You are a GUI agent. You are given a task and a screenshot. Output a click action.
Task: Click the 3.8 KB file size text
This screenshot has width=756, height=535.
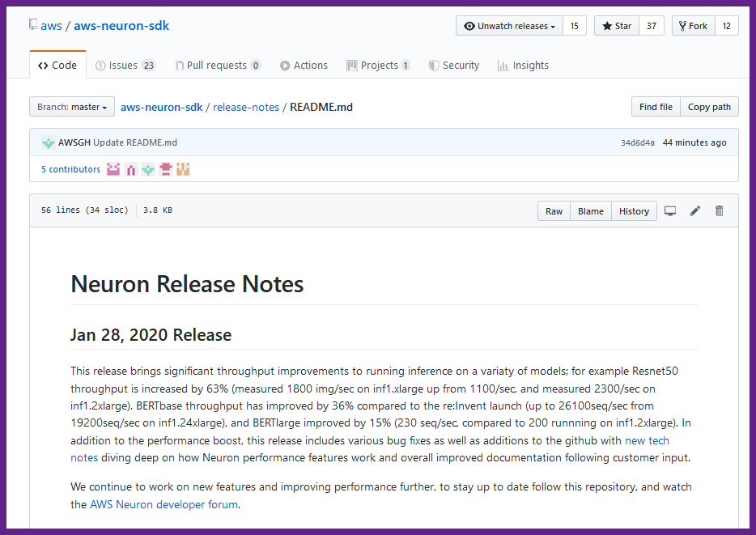(158, 210)
